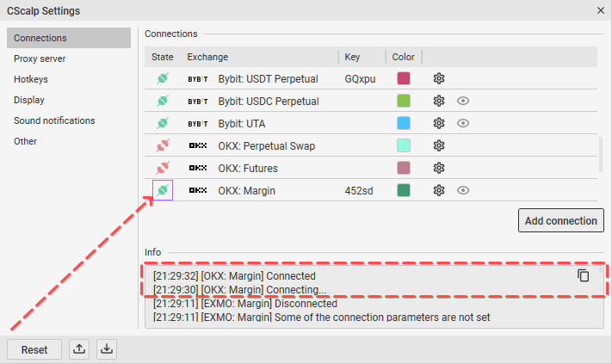Open gear settings for Bybit: USDC Perpetual
The image size is (612, 364).
pyautogui.click(x=439, y=101)
